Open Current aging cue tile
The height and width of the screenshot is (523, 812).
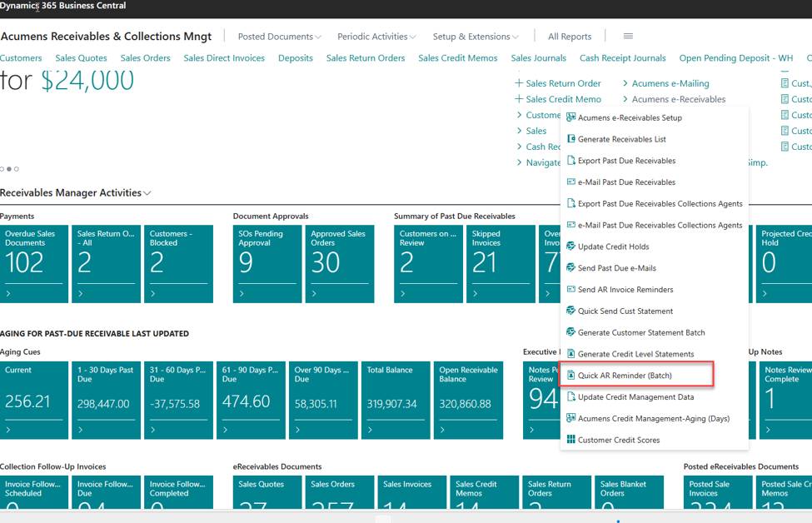33,401
